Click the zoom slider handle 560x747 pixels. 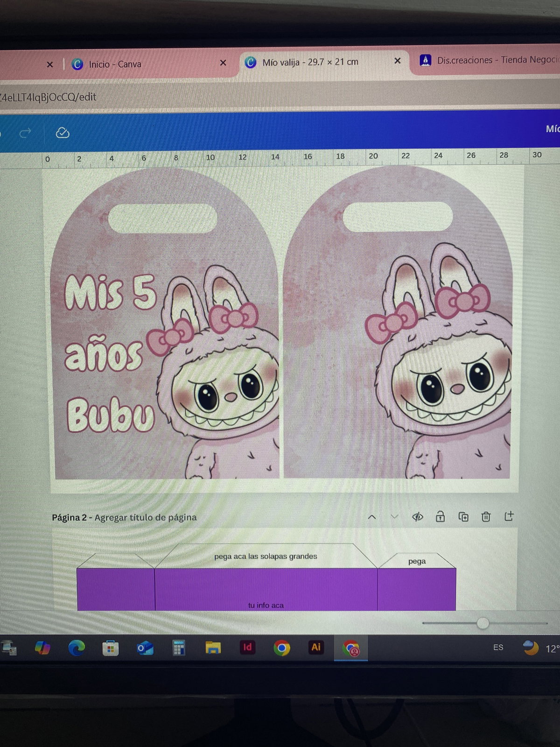coord(483,623)
